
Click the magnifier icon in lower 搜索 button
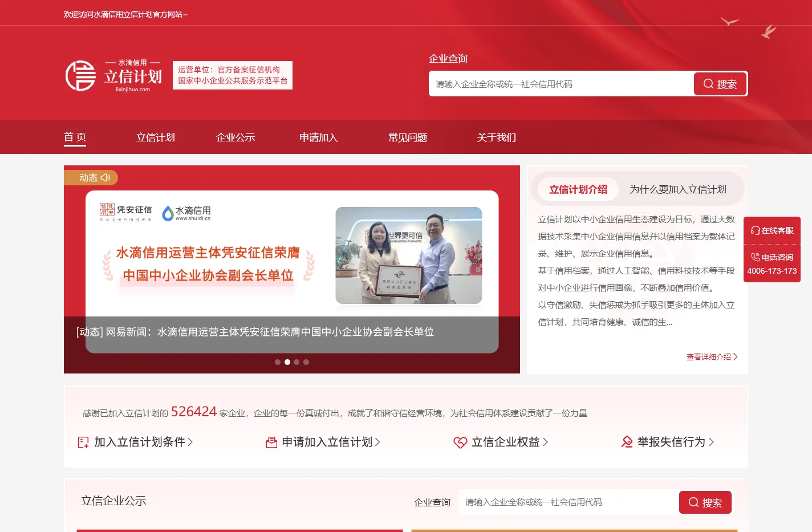coord(693,502)
